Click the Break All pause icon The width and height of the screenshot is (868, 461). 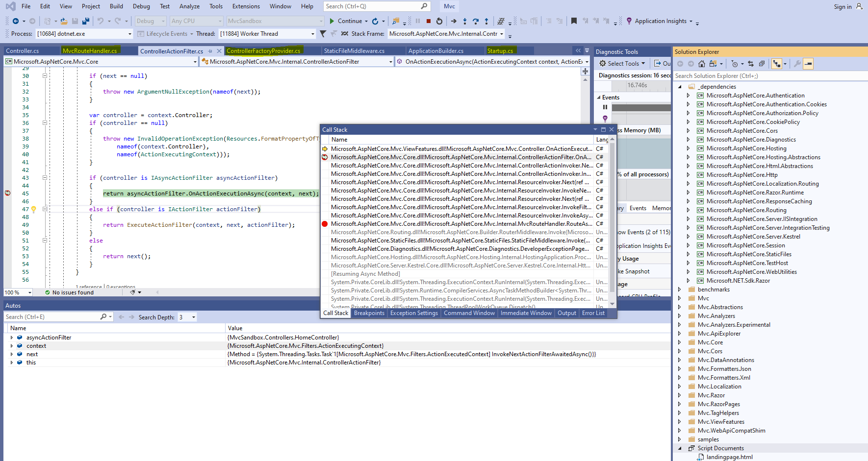coord(418,21)
